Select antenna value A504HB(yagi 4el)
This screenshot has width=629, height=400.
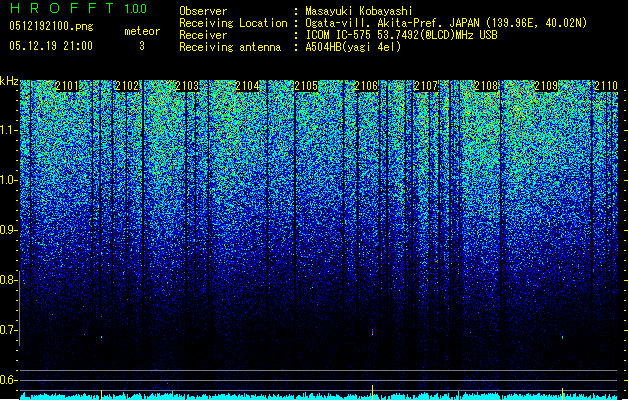(x=353, y=47)
